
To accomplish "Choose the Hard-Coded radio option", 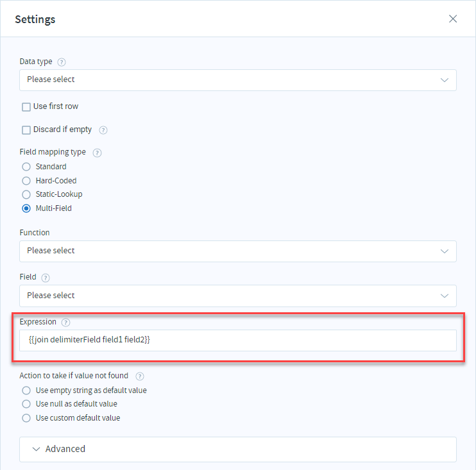I will [26, 181].
